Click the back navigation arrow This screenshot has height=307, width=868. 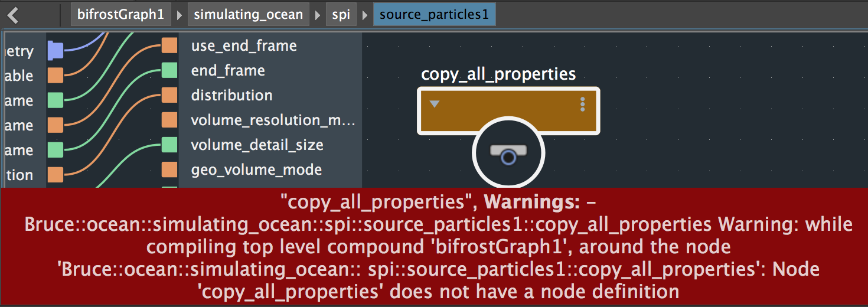pos(13,15)
